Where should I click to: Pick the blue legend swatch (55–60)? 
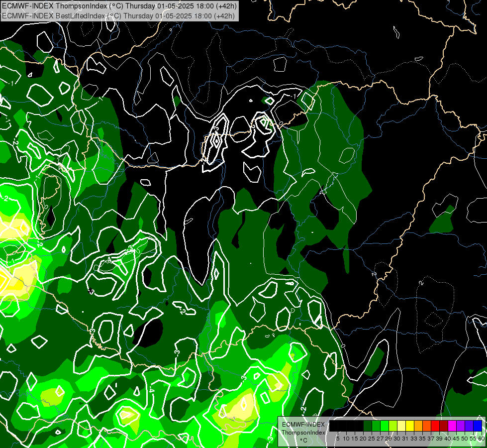pyautogui.click(x=478, y=426)
